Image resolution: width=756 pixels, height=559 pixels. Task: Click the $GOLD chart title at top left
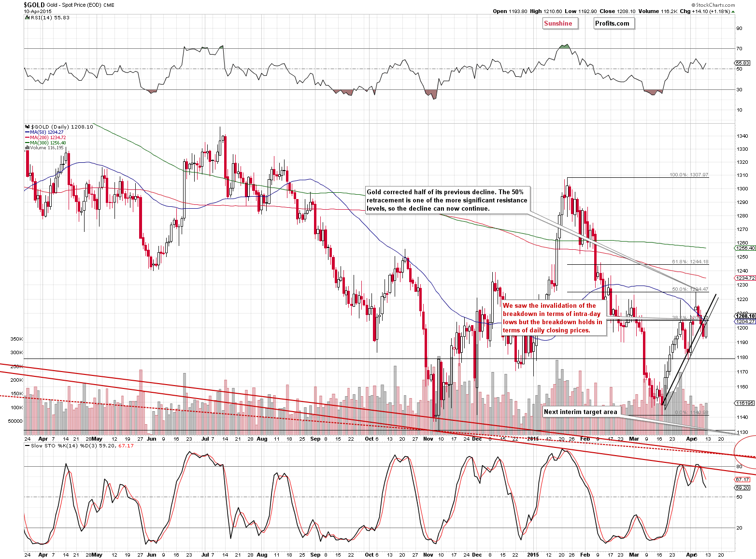(x=34, y=5)
